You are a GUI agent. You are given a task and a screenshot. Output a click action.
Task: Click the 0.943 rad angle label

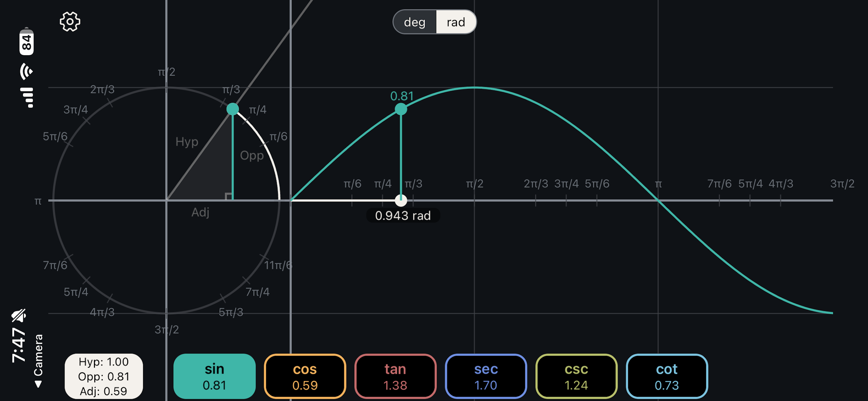click(403, 216)
